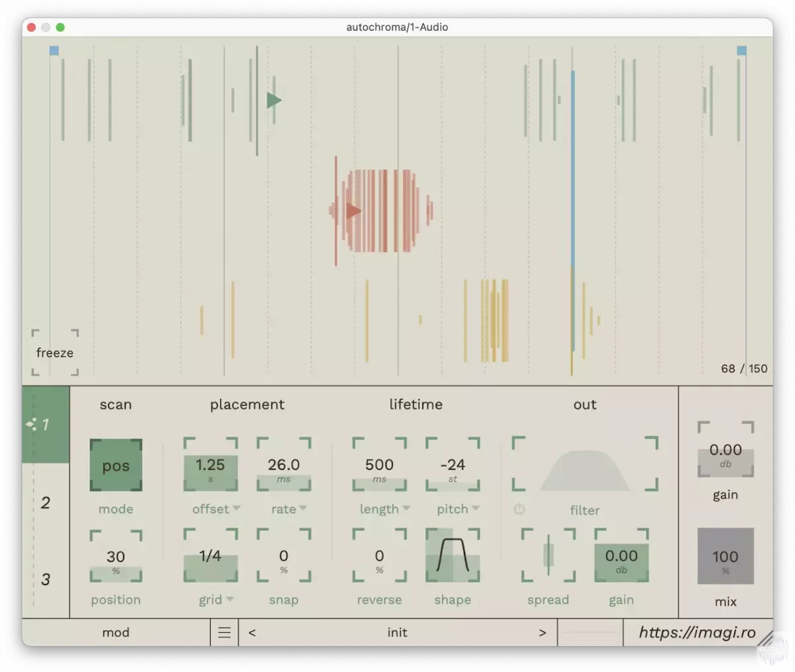Toggle the filter power icon
795x672 pixels.
[519, 510]
